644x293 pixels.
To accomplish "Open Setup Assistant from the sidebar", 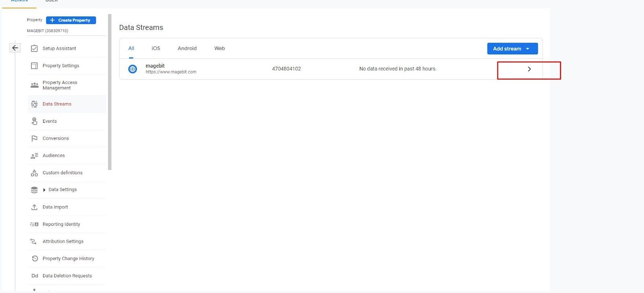I will tap(59, 48).
